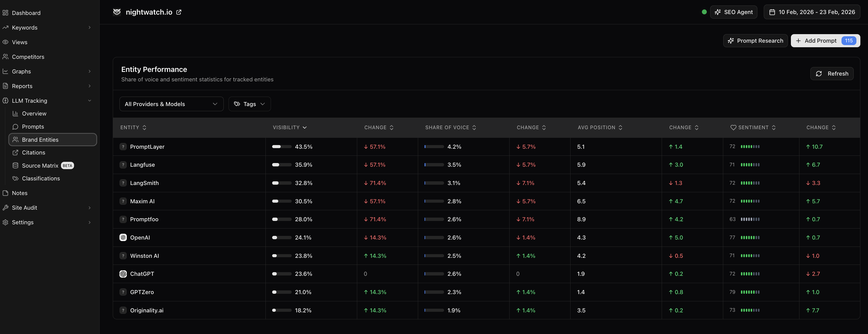Click the Add Prompt button

[x=820, y=41]
